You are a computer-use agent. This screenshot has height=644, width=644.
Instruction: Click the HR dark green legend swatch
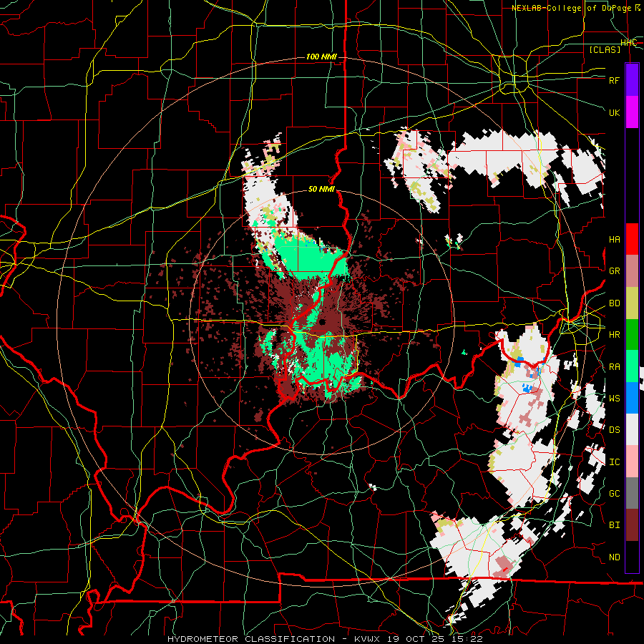coord(632,335)
